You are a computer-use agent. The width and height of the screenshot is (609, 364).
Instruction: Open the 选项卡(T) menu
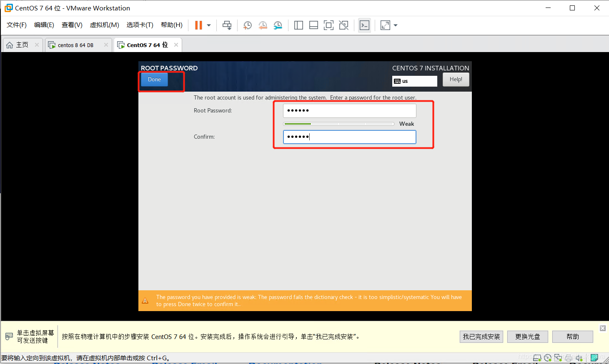click(140, 25)
